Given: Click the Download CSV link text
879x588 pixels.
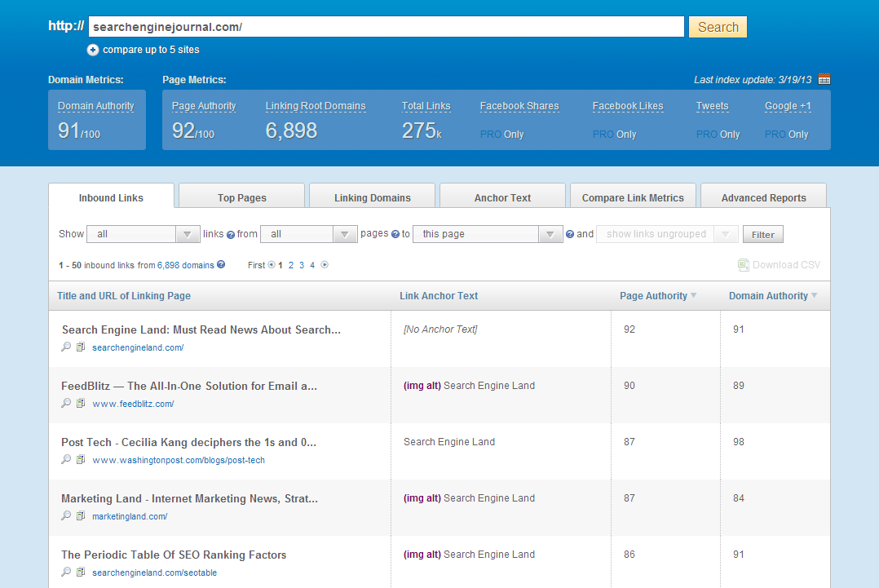Looking at the screenshot, I should click(786, 264).
